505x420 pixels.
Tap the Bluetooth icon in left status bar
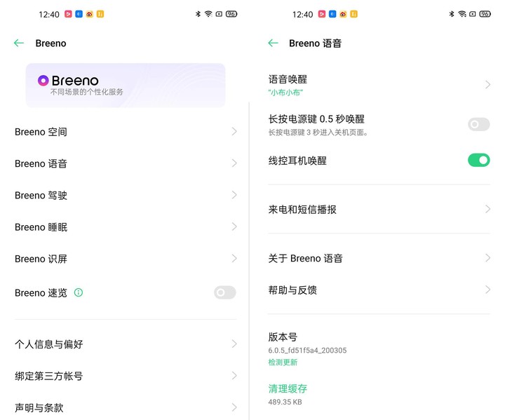point(198,14)
